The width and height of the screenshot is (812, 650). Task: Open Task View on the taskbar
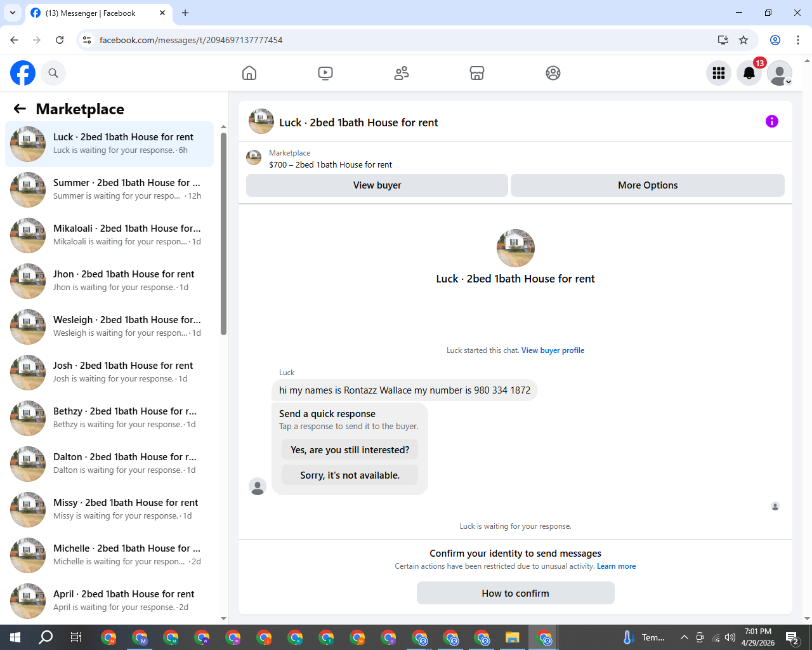[76, 637]
